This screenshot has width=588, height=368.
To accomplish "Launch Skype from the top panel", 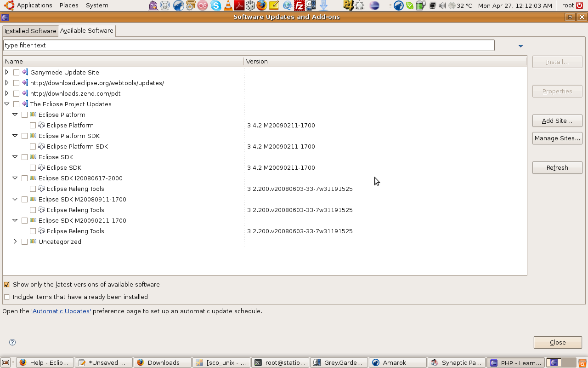I will click(x=216, y=6).
